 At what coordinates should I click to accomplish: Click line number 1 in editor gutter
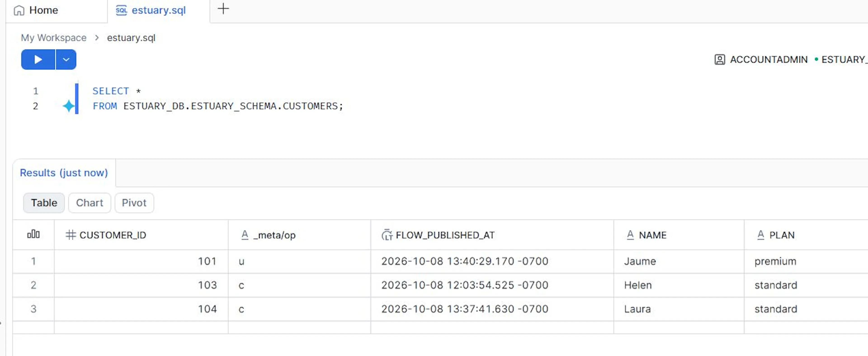coord(36,91)
